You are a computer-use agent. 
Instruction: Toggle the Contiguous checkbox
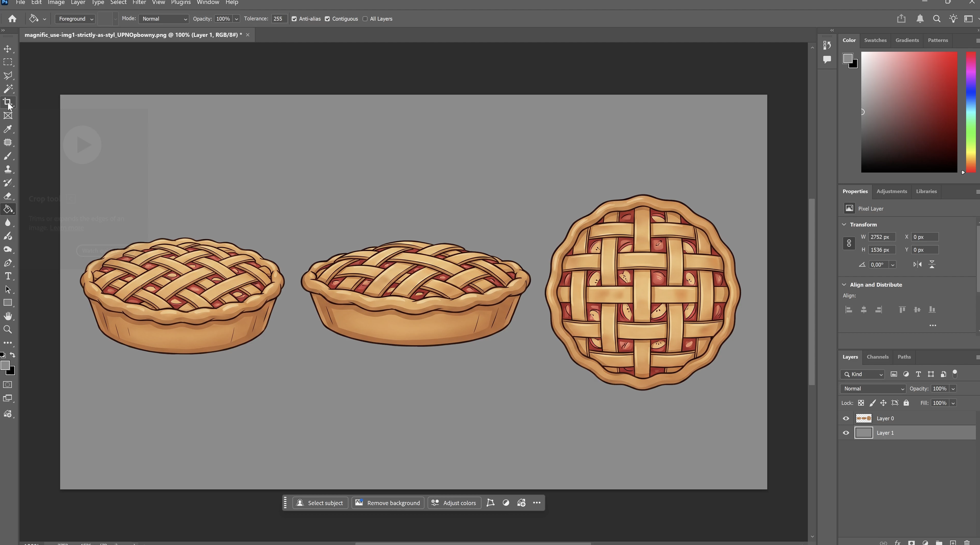tap(327, 19)
